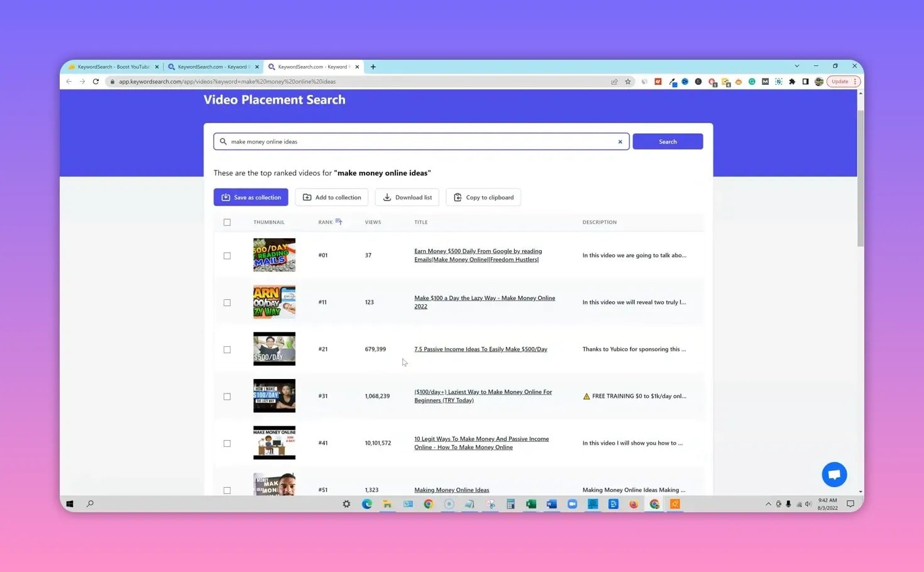This screenshot has width=924, height=572.
Task: Open the browser tab search chevron
Action: coord(797,65)
